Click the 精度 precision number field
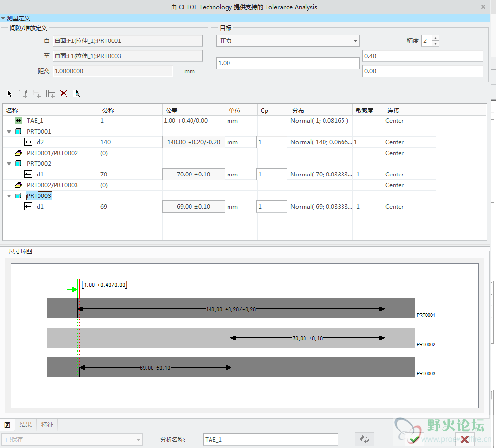496x448 pixels. tap(427, 41)
